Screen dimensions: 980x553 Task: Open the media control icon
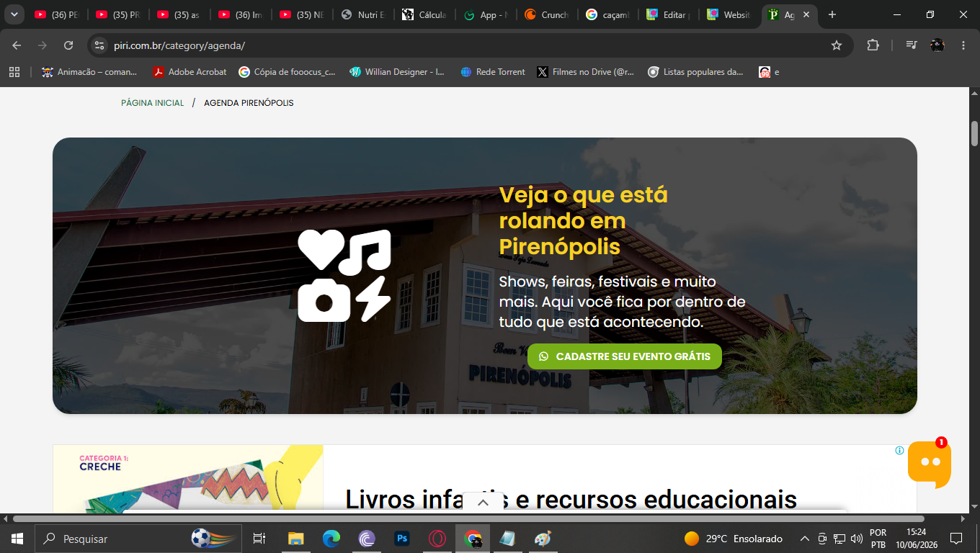(x=912, y=45)
